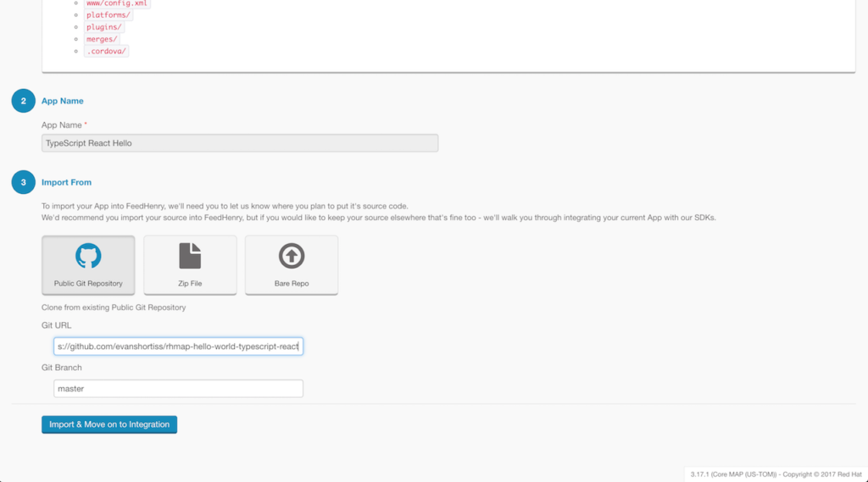This screenshot has width=868, height=482.
Task: Click the Git URL field label
Action: [x=57, y=325]
